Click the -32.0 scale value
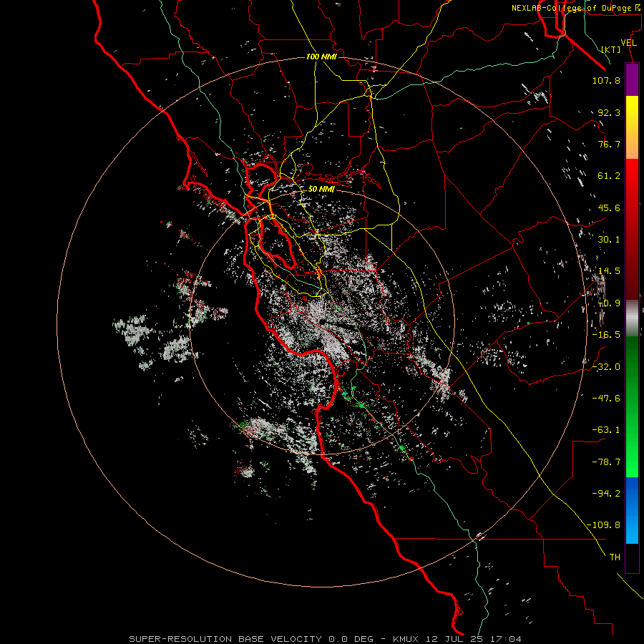Screen dimensions: 644x644 pos(606,367)
